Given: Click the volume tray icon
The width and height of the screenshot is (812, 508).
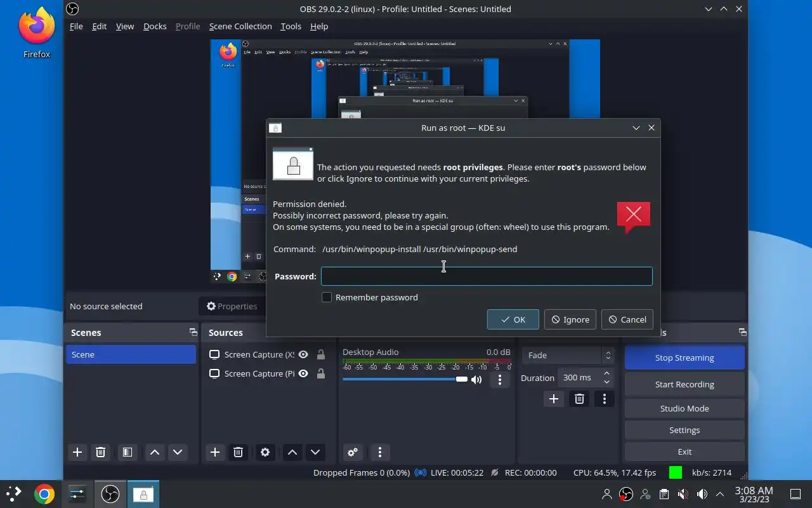Looking at the screenshot, I should click(x=702, y=494).
